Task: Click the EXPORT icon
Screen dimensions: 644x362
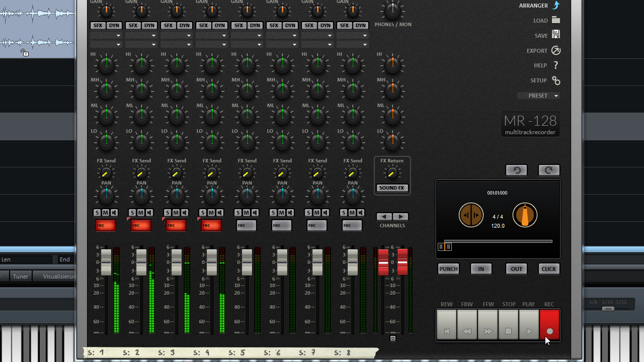Action: click(x=556, y=50)
